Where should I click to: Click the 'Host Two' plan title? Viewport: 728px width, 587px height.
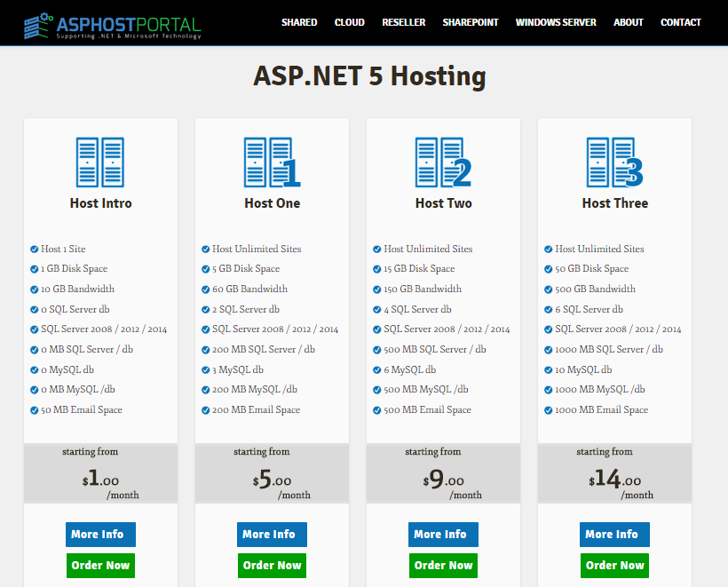[443, 203]
